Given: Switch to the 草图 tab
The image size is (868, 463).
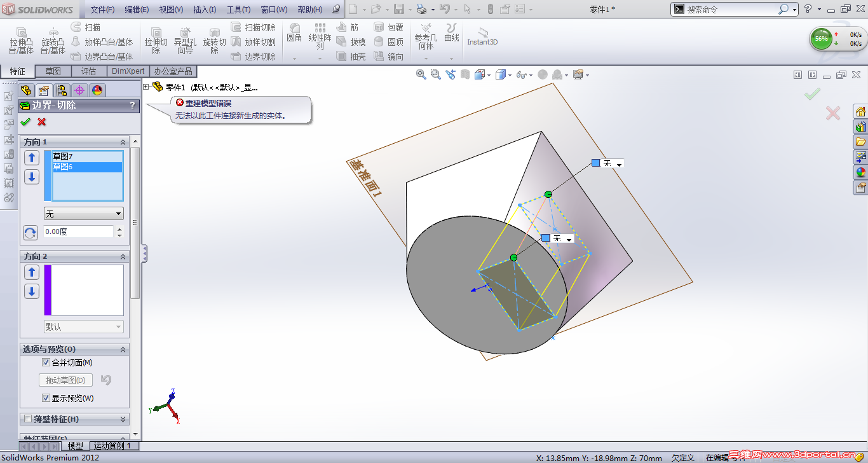Looking at the screenshot, I should tap(53, 71).
